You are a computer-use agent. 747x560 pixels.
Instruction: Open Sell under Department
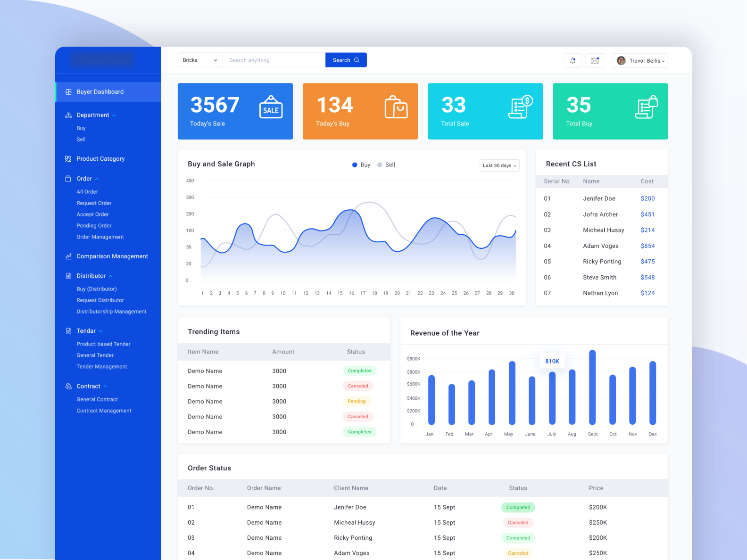[x=81, y=140]
